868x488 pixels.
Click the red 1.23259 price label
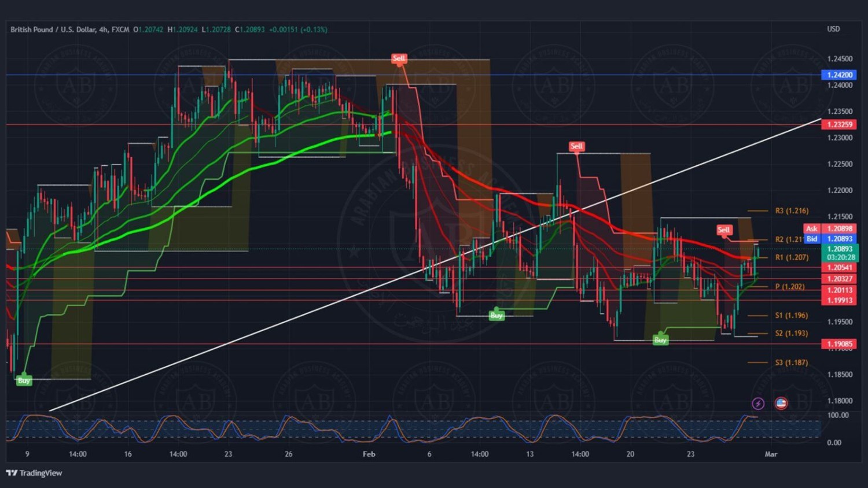tap(839, 124)
